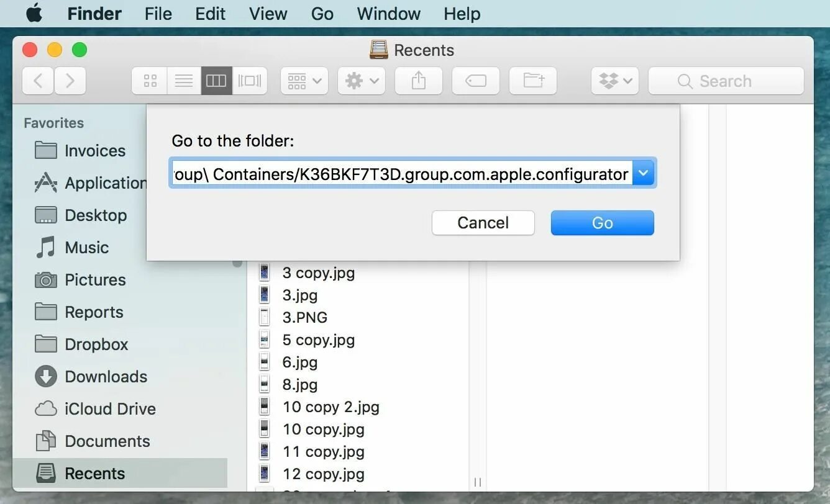Open the Edit menu
This screenshot has width=830, height=504.
click(211, 14)
